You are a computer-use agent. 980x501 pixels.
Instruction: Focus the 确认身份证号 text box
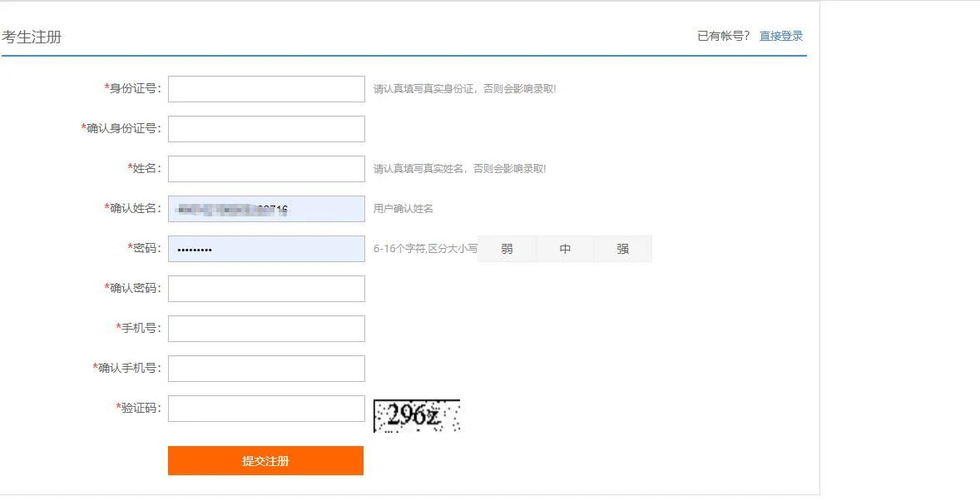point(266,129)
